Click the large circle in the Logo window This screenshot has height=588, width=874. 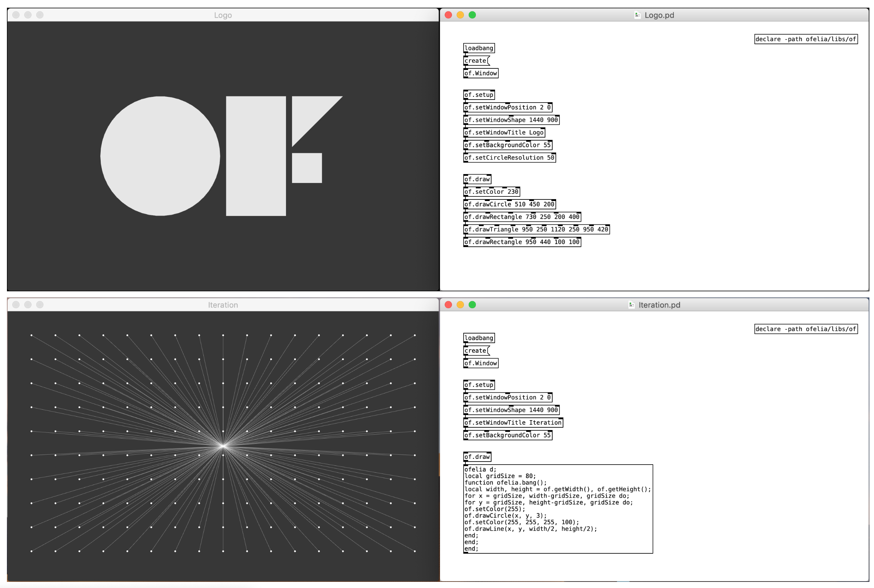click(x=160, y=156)
